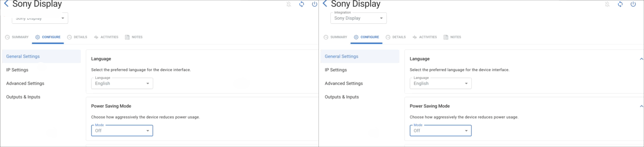Refresh the device in left panel

[x=302, y=4]
